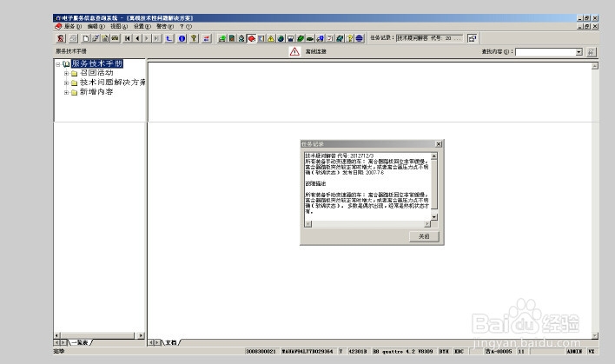615x364 pixels.
Task: Close the 任务记录 dialog with X
Action: click(x=439, y=144)
